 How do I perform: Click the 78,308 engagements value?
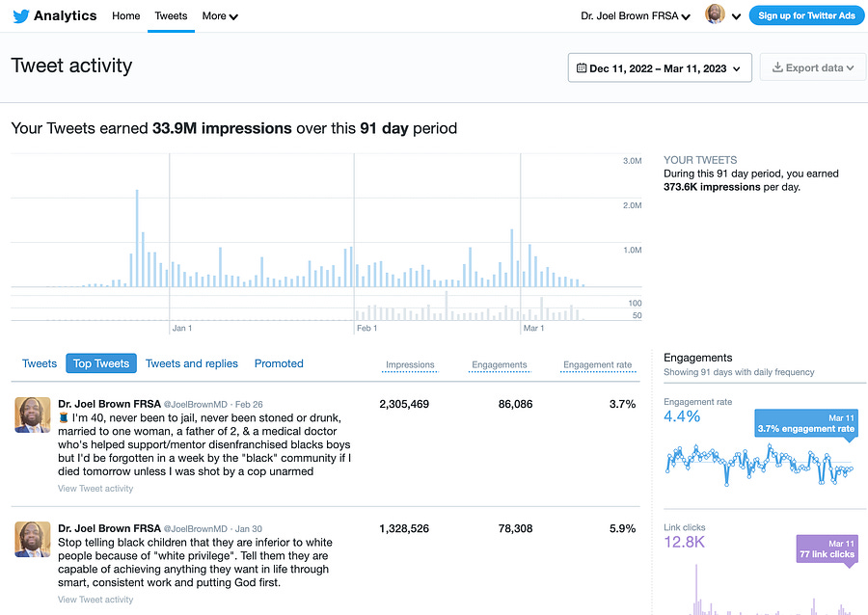[515, 528]
